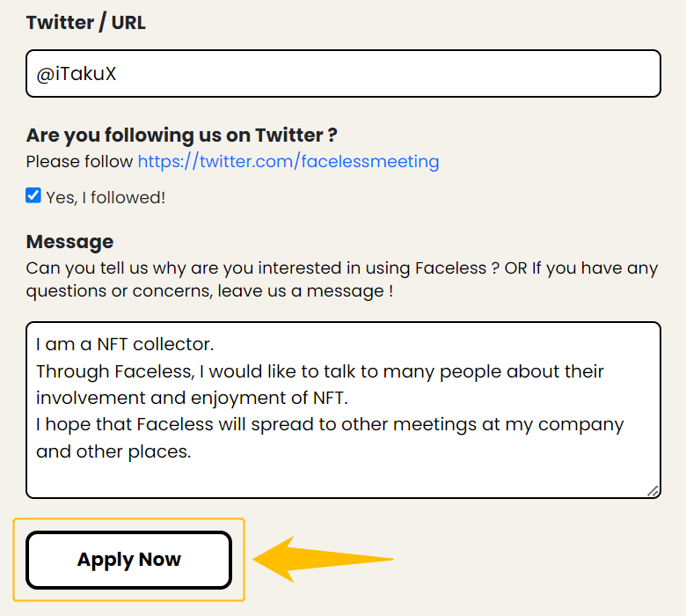The height and width of the screenshot is (616, 686).
Task: Click the "Please follow" text before the link
Action: 79,162
